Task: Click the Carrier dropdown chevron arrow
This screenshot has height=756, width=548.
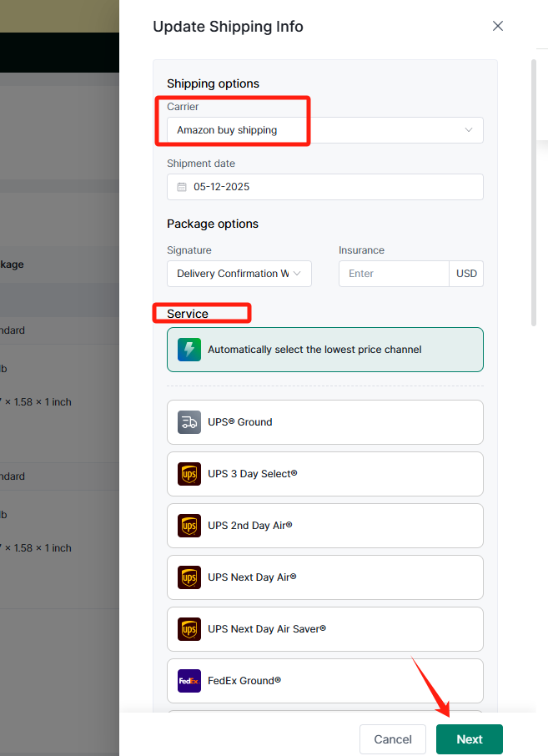Action: (469, 130)
